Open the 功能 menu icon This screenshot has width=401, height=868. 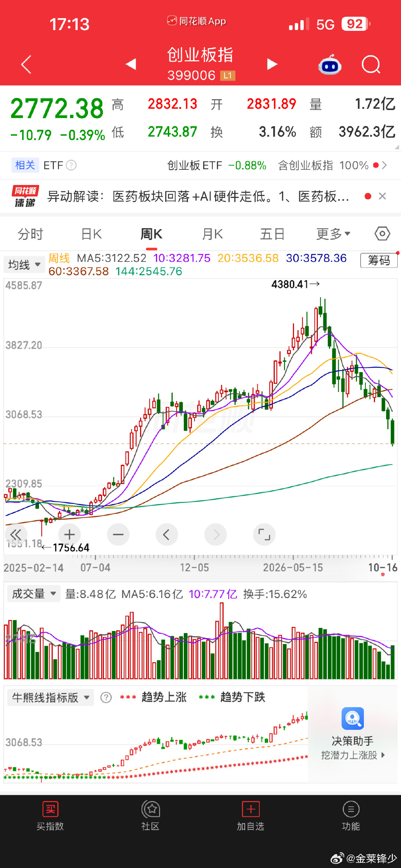(351, 809)
